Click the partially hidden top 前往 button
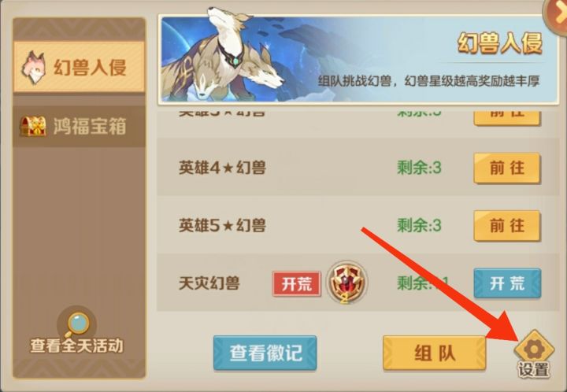Screen dimensions: 567x392 coord(507,116)
